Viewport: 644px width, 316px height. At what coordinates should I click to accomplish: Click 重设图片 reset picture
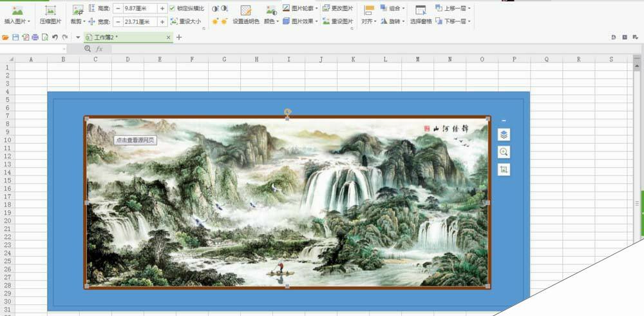click(337, 21)
